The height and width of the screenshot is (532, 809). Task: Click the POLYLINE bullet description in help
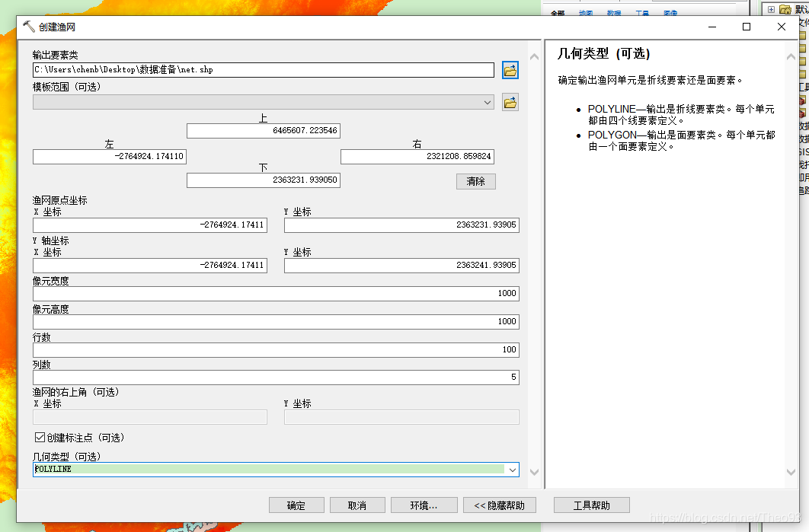[x=682, y=114]
